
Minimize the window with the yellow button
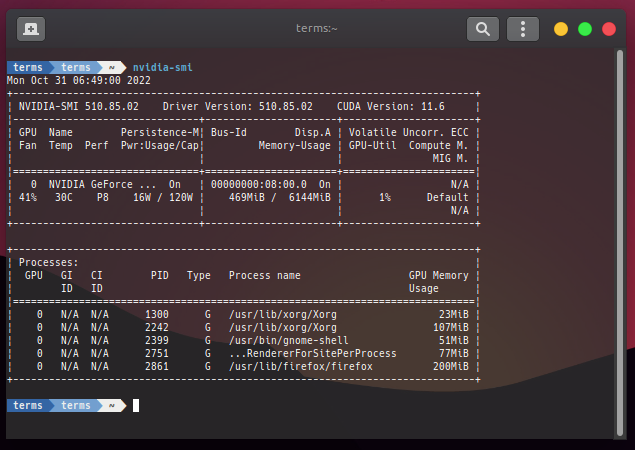(560, 29)
